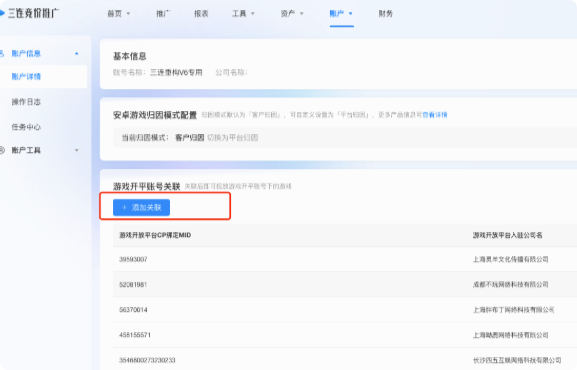Click 切换为平台归因 link

coord(233,138)
